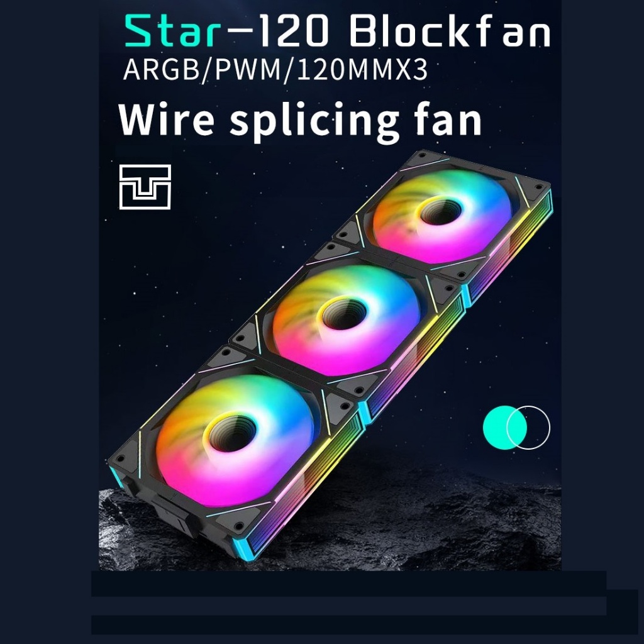Click the blue-lit bottom corner of fan frame
This screenshot has width=644, height=644.
point(242,547)
